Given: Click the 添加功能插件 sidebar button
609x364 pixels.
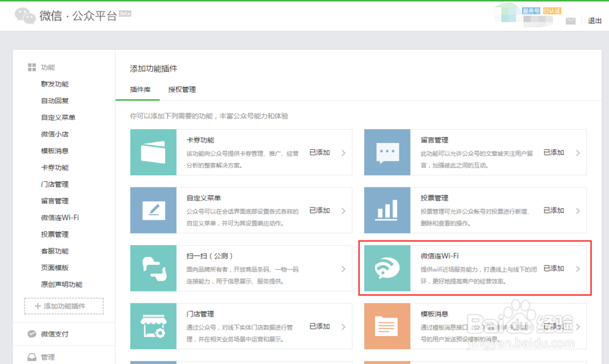Looking at the screenshot, I should point(64,306).
